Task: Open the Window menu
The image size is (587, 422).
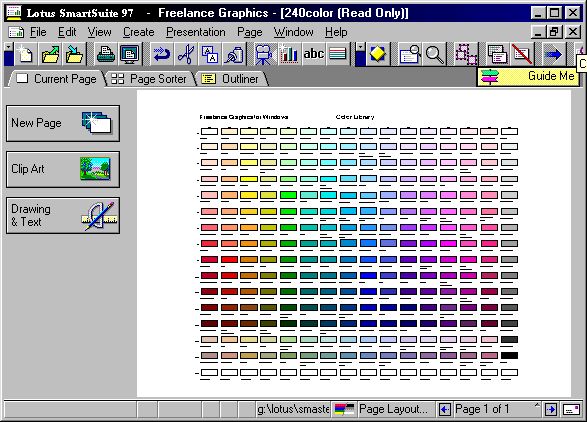Action: (294, 32)
